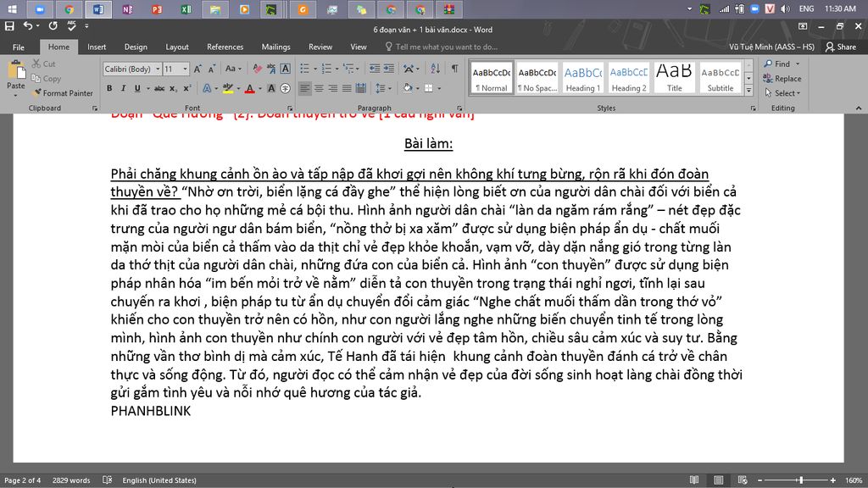Apply the Heading 1 style
868x488 pixels.
pyautogui.click(x=583, y=77)
